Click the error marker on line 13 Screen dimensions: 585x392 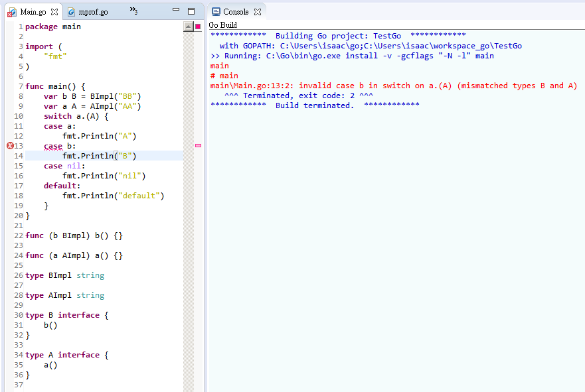coord(10,146)
